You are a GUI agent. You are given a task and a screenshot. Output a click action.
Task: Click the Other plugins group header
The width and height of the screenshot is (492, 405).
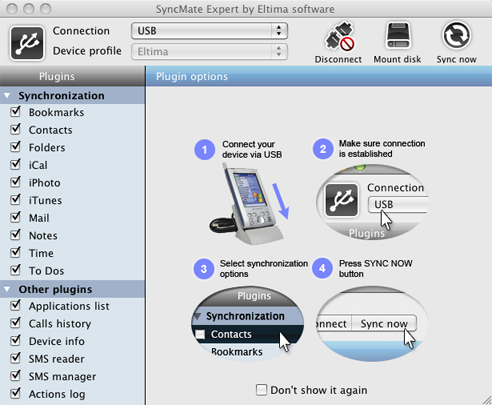pyautogui.click(x=72, y=289)
